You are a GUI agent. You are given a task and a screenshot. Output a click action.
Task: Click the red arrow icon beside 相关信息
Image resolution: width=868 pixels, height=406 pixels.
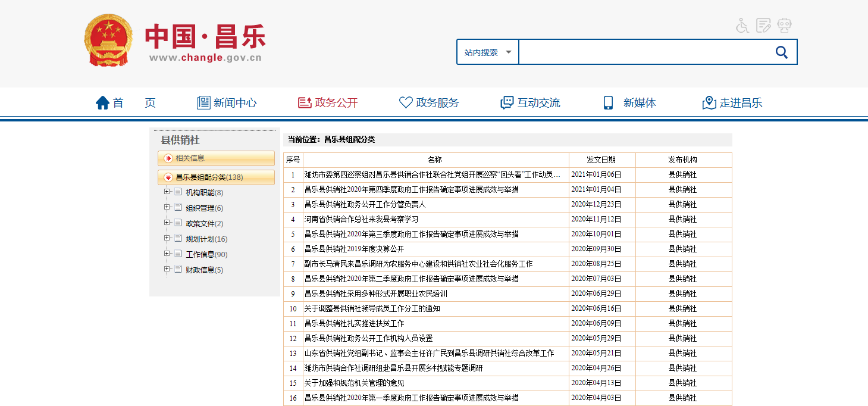168,158
